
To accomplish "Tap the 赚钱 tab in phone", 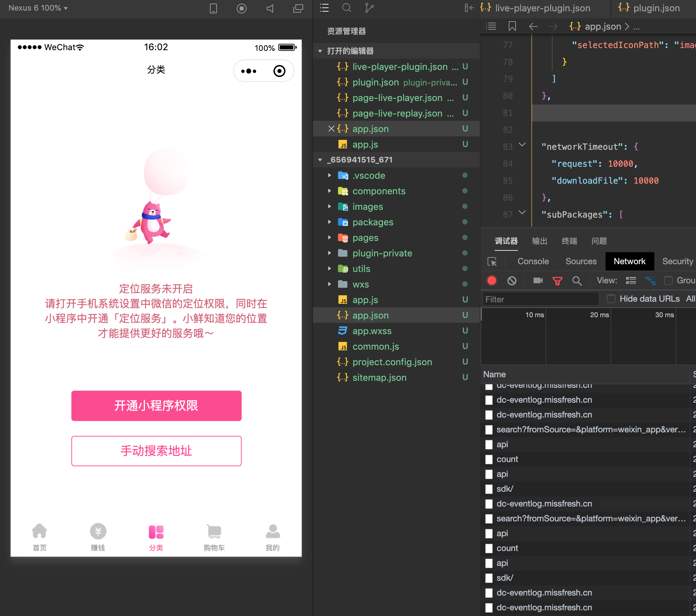I will point(98,537).
